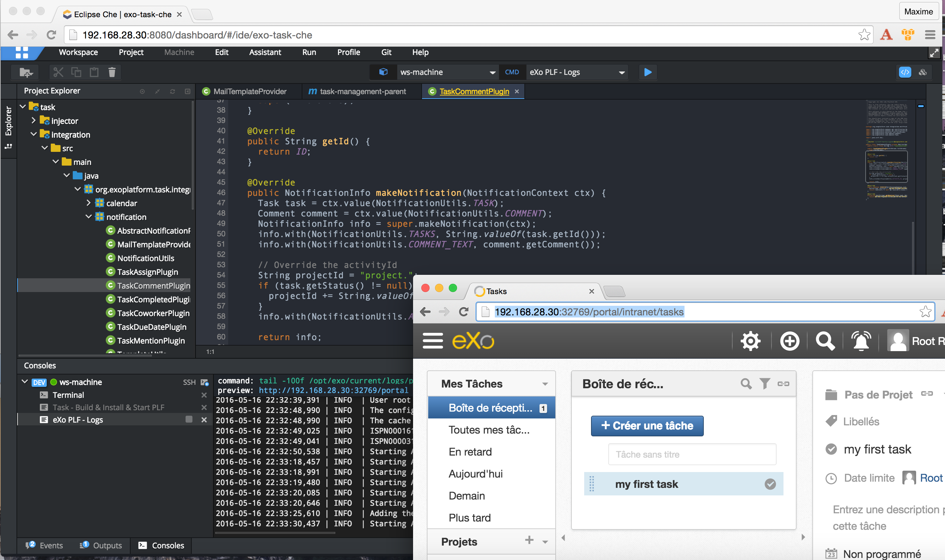Click the Créer une tâche button
Image resolution: width=945 pixels, height=560 pixels.
(647, 426)
